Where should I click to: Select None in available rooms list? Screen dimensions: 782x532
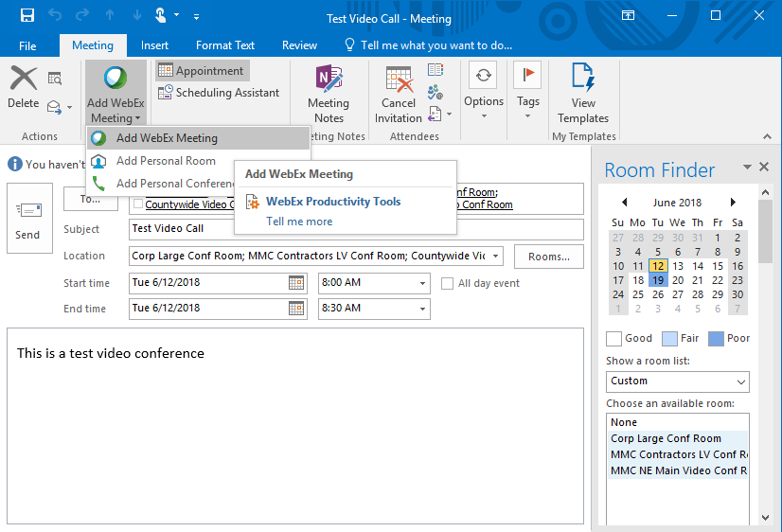coord(677,422)
